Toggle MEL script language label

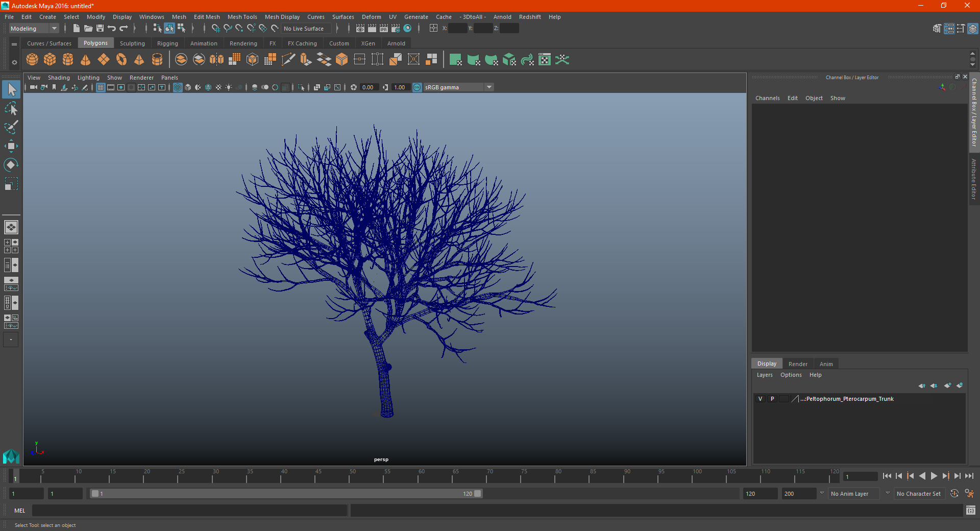(x=19, y=511)
